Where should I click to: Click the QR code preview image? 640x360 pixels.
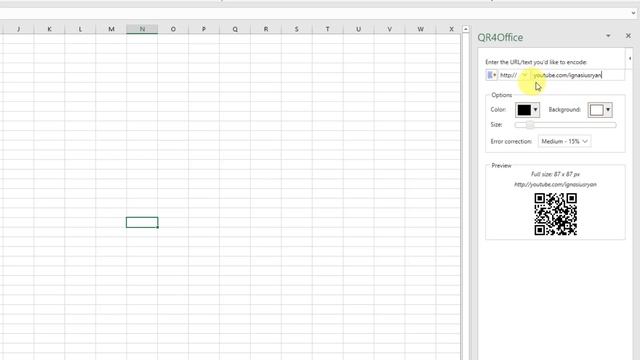[556, 214]
